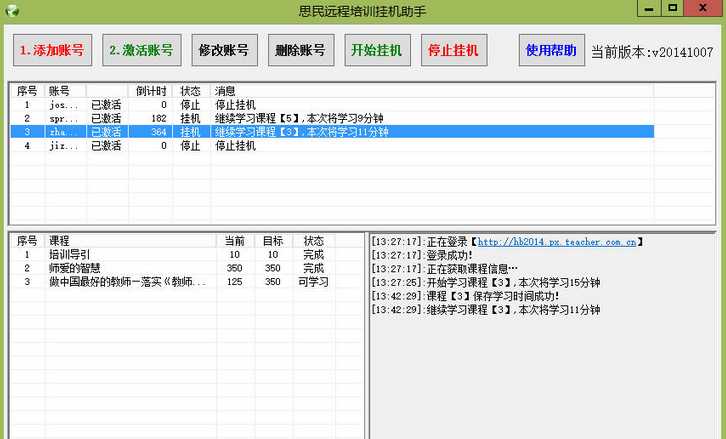726x439 pixels.
Task: Open the 使用帮助 help button
Action: pos(551,50)
